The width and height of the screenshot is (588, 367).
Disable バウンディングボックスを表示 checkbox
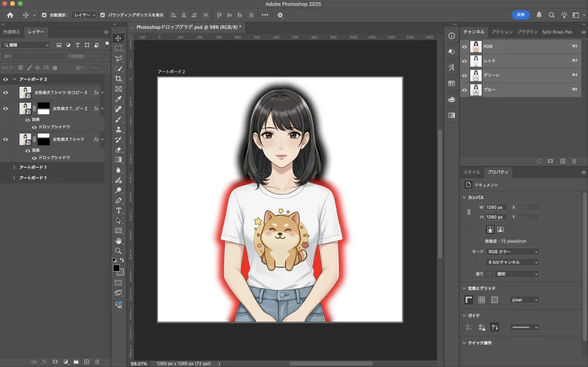click(103, 15)
